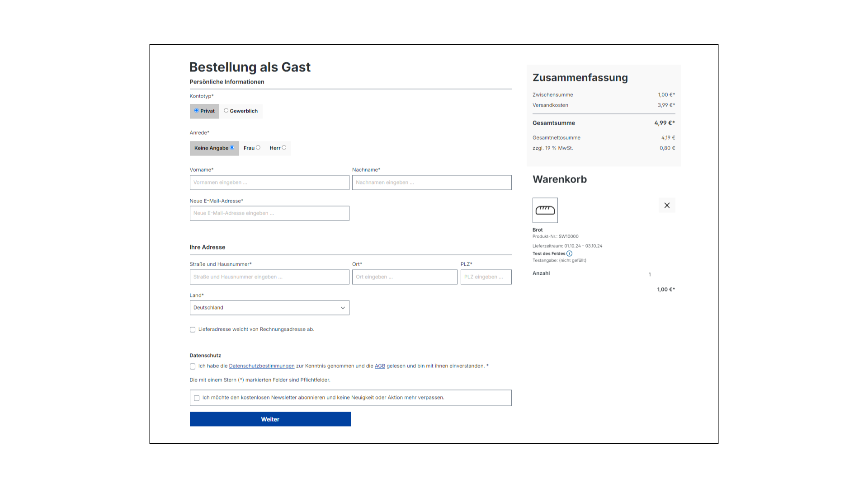Image resolution: width=868 pixels, height=488 pixels.
Task: Click Testangabe: (nicht gefüllt) text
Action: point(559,261)
